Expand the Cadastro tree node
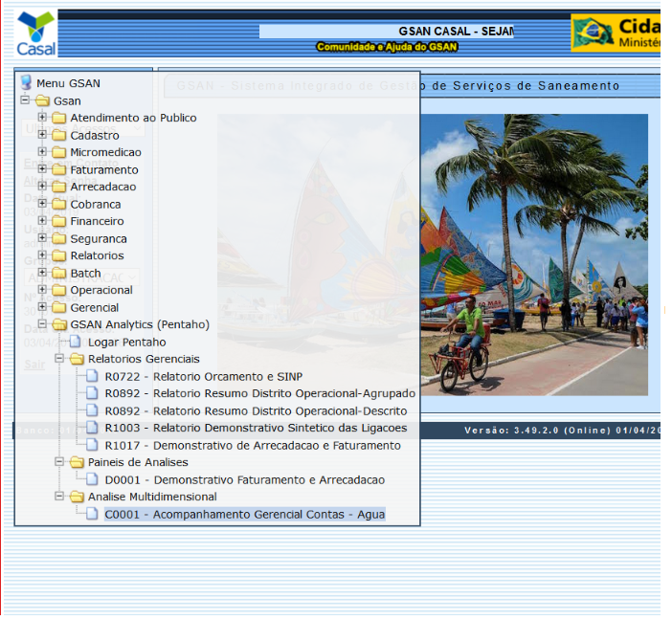This screenshot has height=620, width=672. coord(42,135)
